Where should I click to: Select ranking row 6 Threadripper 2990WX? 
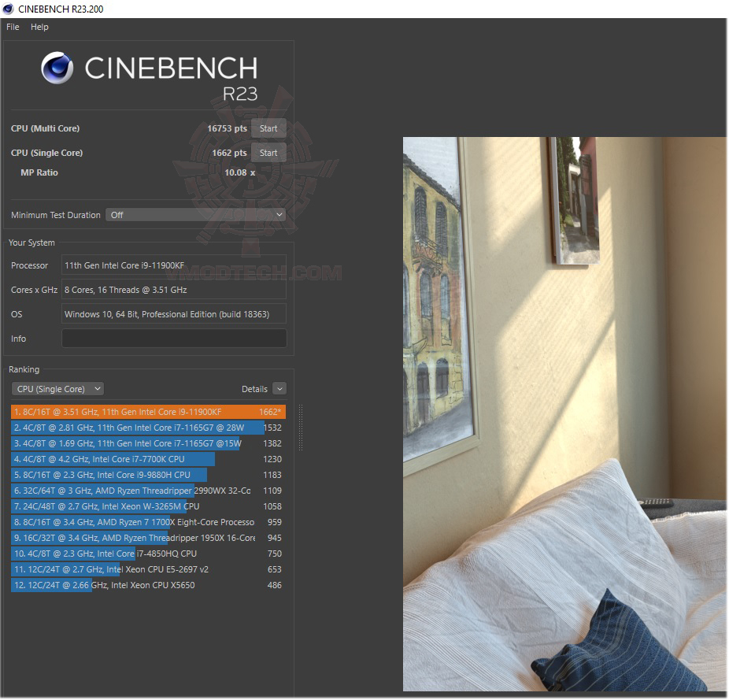tap(148, 491)
